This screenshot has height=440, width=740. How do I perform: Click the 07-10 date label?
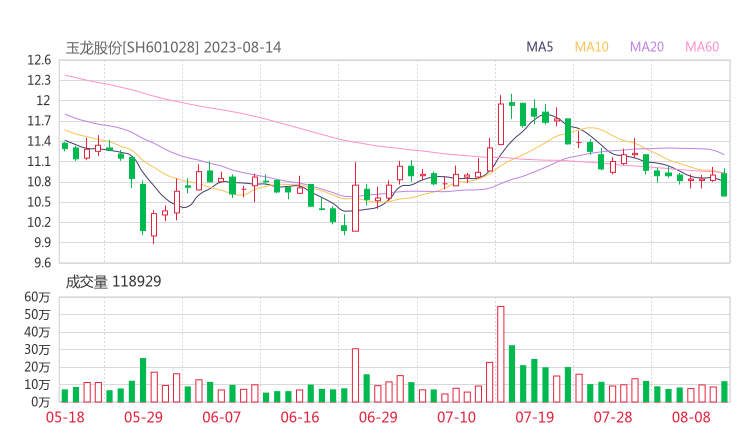pyautogui.click(x=456, y=417)
